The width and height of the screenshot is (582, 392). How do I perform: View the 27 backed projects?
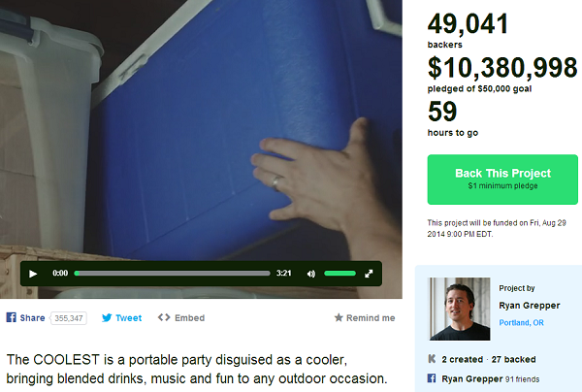tap(514, 359)
